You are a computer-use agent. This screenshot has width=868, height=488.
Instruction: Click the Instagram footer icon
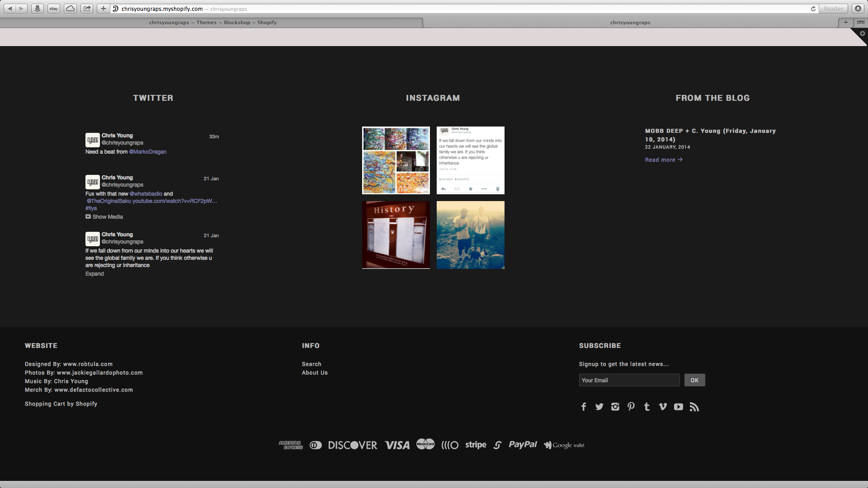coord(615,407)
